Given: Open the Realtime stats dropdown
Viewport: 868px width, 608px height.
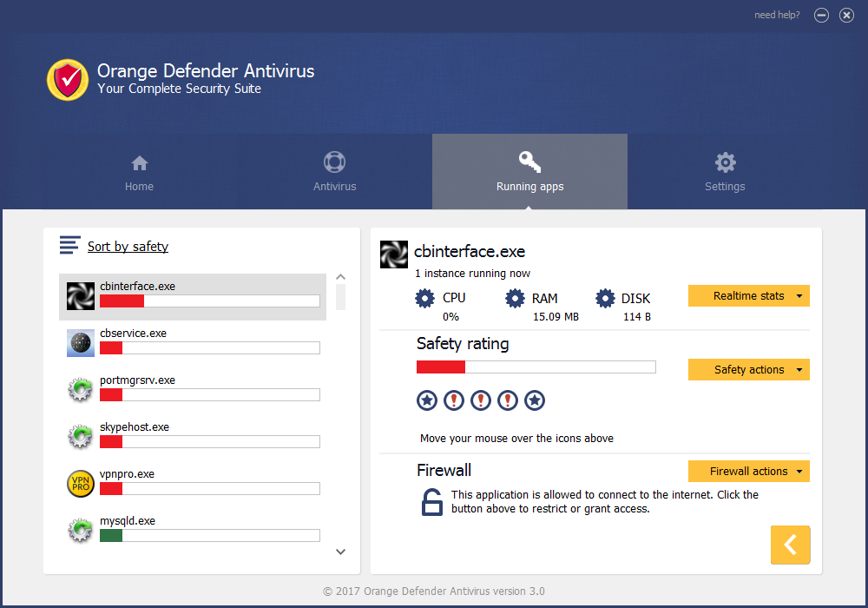Looking at the screenshot, I should coord(748,296).
